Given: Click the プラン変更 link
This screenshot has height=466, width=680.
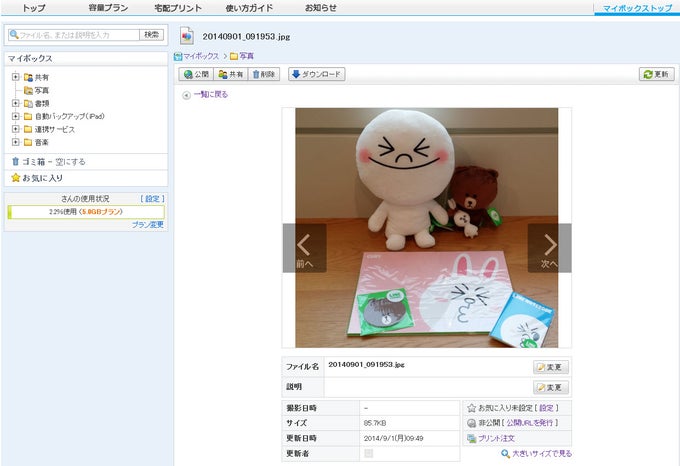Looking at the screenshot, I should (148, 225).
